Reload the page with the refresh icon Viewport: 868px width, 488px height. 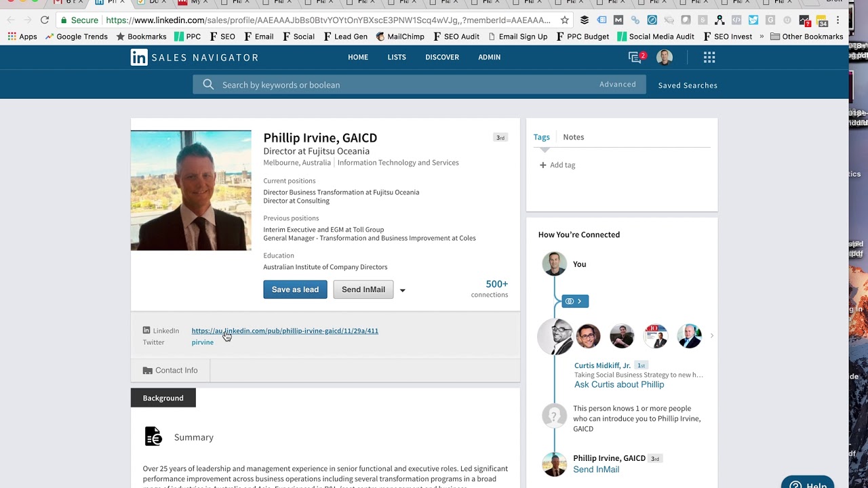[x=45, y=20]
